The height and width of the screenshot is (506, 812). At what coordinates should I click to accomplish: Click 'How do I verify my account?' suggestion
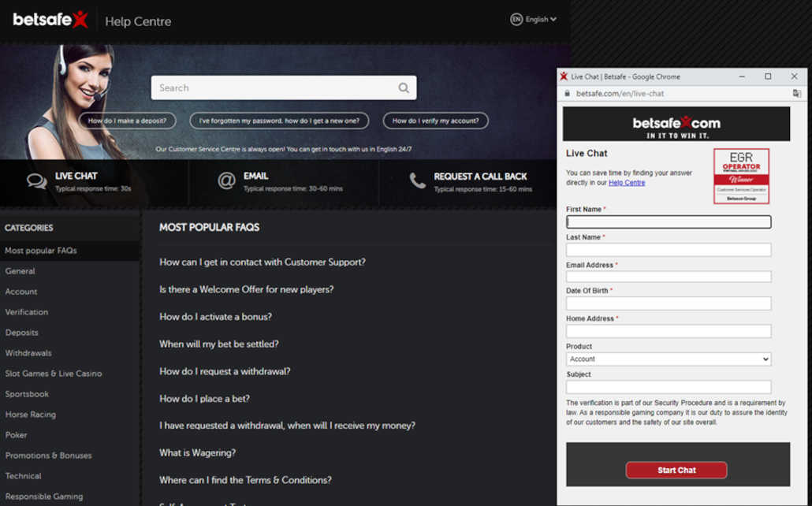pyautogui.click(x=435, y=121)
